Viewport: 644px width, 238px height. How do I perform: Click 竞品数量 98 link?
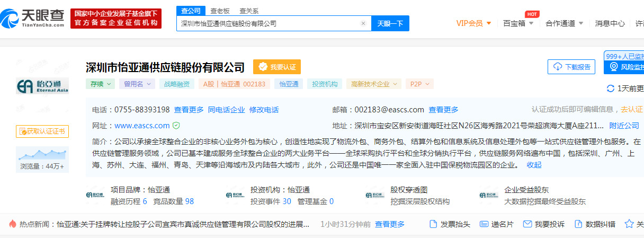173,201
